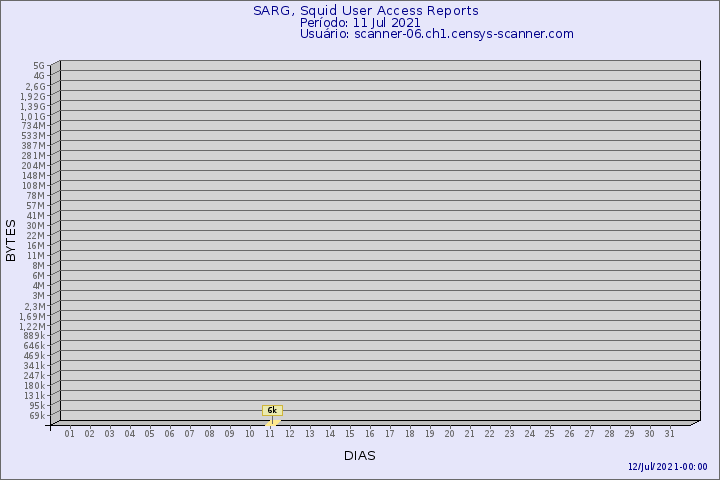The image size is (720, 480).
Task: Click day '29' on the x-axis
Action: [630, 434]
